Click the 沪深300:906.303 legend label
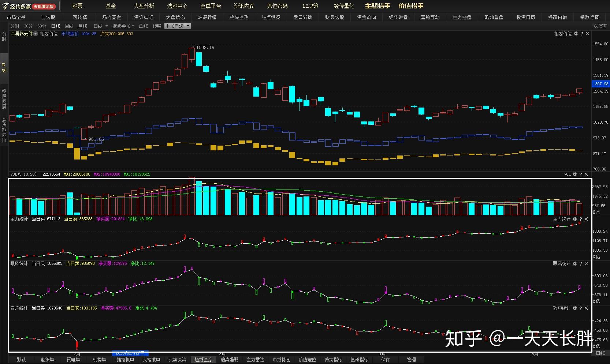 point(116,34)
